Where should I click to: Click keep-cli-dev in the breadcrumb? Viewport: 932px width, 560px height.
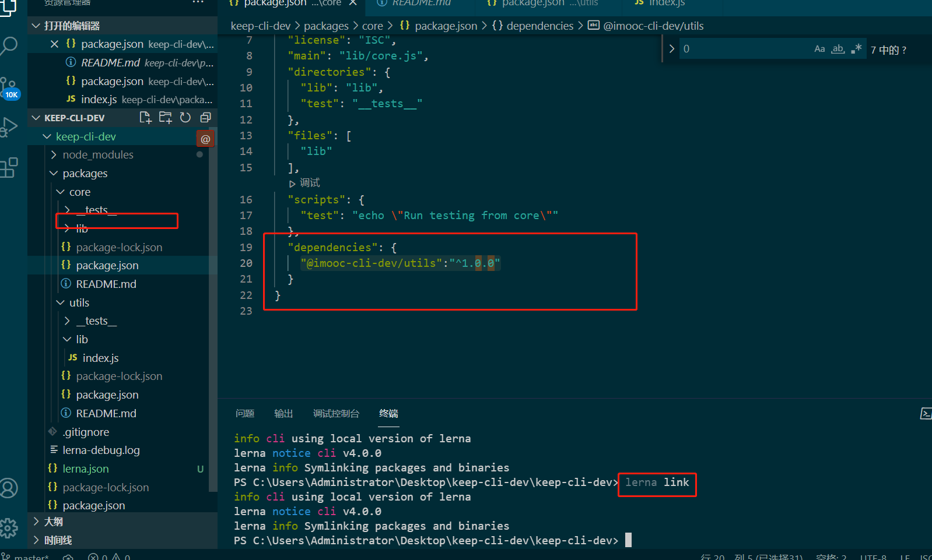point(261,26)
